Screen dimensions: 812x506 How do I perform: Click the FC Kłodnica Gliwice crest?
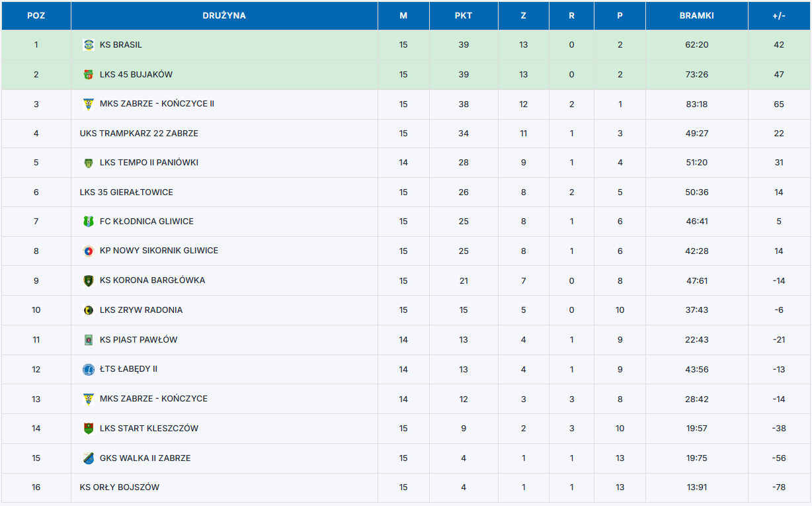pyautogui.click(x=88, y=222)
